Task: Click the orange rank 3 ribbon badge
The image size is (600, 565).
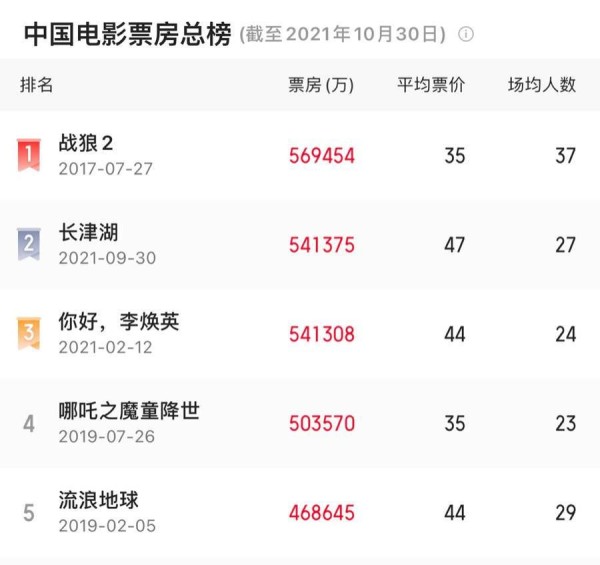Action: coord(29,333)
